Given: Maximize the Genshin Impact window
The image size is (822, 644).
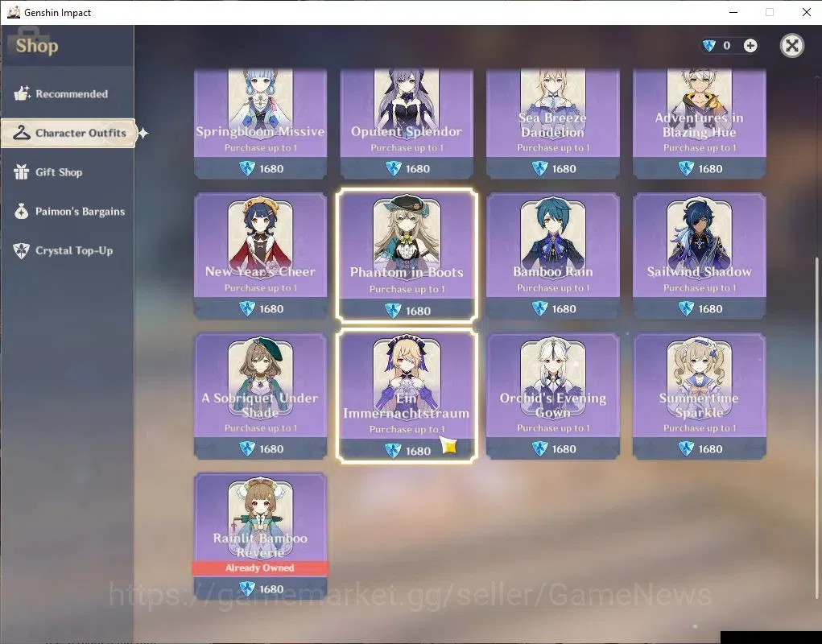Looking at the screenshot, I should click(770, 12).
